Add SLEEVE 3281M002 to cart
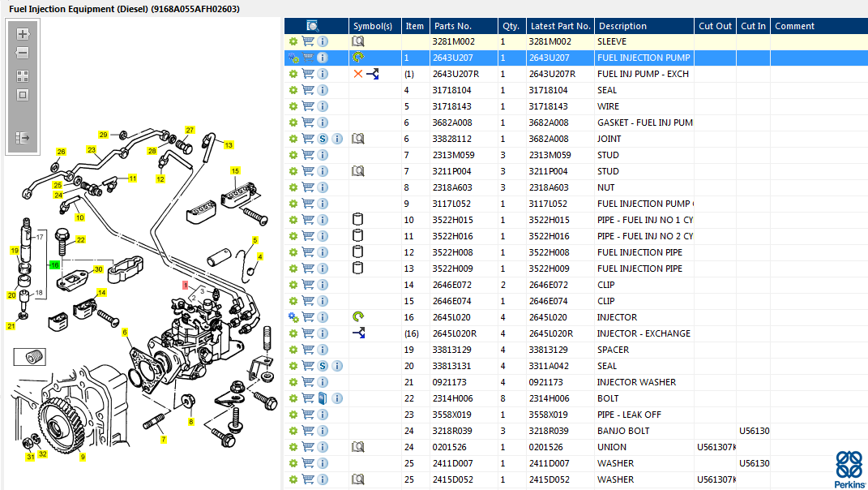The width and height of the screenshot is (868, 490). [308, 41]
